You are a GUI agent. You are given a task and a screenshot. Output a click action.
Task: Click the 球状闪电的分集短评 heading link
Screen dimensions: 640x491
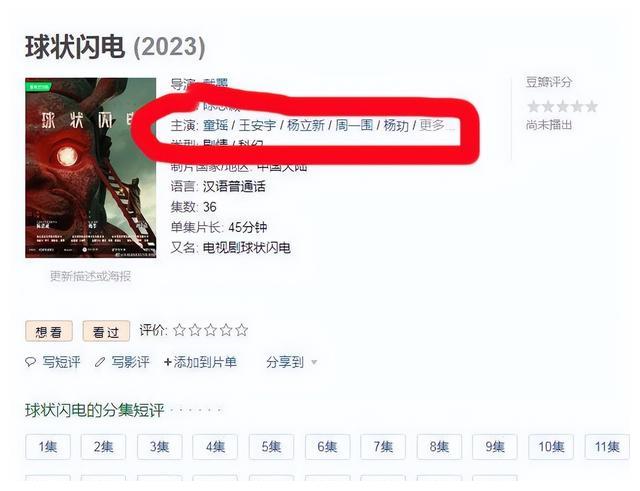[95, 410]
